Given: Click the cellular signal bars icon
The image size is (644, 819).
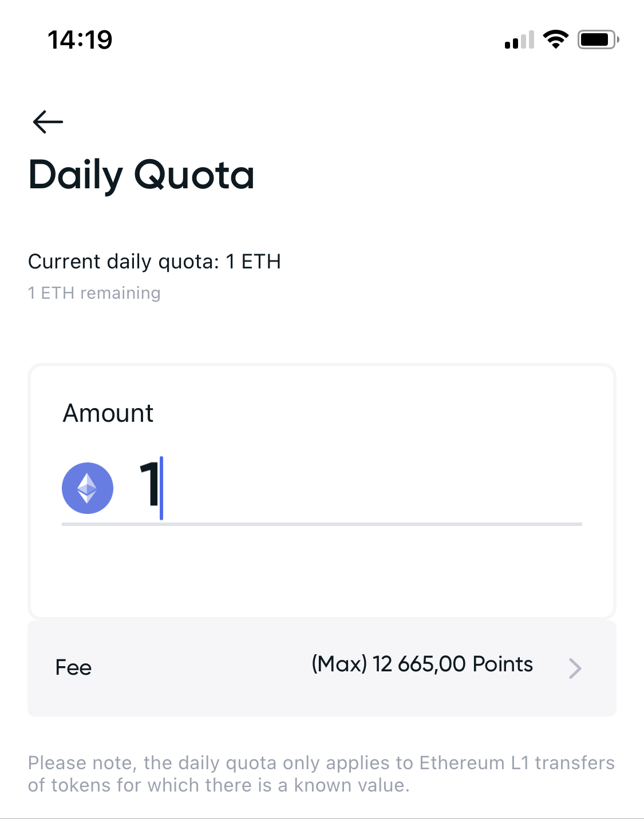Looking at the screenshot, I should [x=519, y=40].
